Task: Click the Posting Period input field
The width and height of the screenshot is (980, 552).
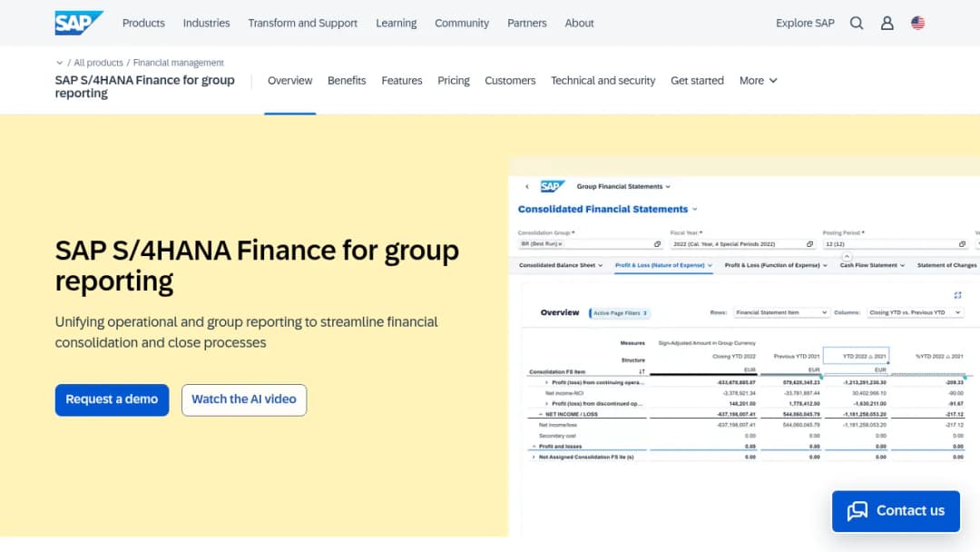Action: (896, 244)
